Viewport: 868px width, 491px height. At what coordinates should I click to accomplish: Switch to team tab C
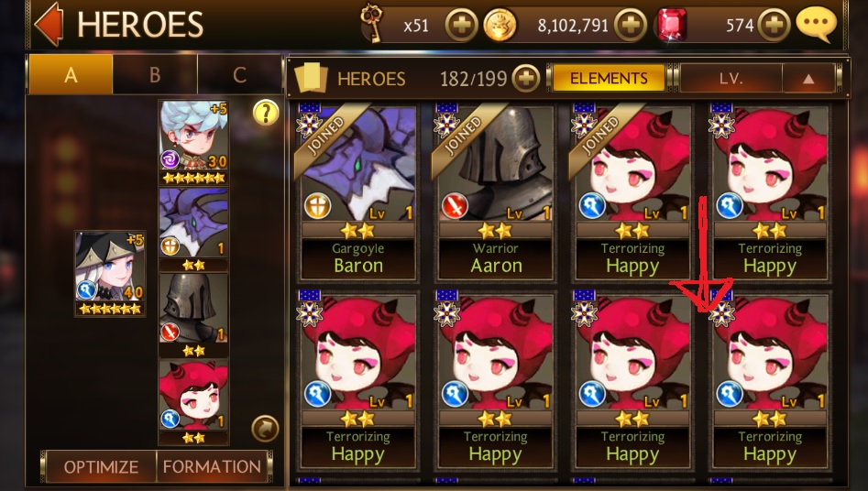[x=239, y=74]
